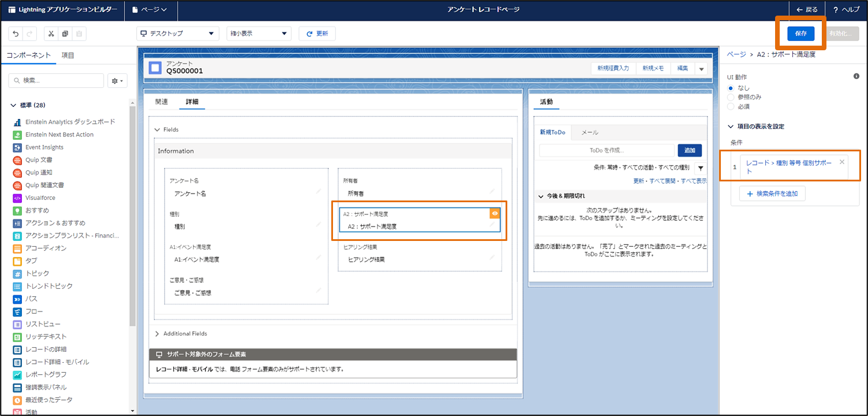Switch to the 項目 tab

pyautogui.click(x=68, y=55)
